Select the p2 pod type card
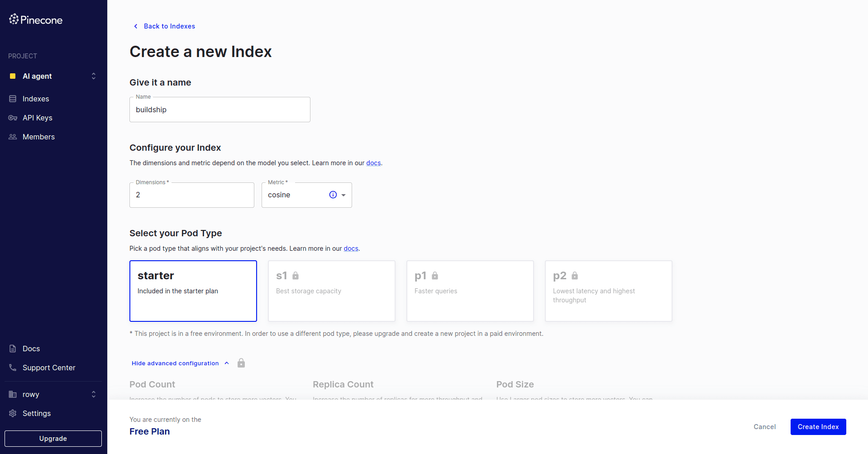The width and height of the screenshot is (868, 454). (x=608, y=291)
